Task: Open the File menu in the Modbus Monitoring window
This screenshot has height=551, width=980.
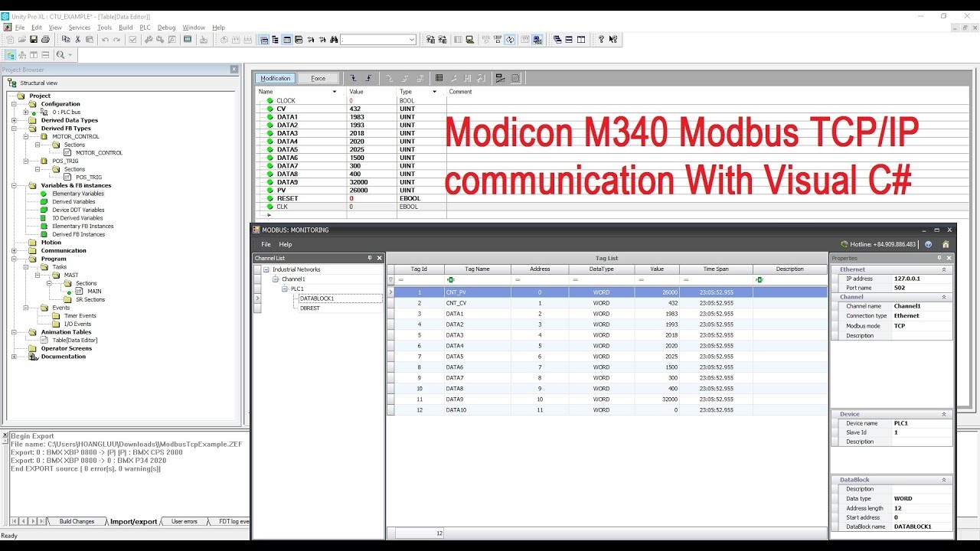Action: click(266, 245)
